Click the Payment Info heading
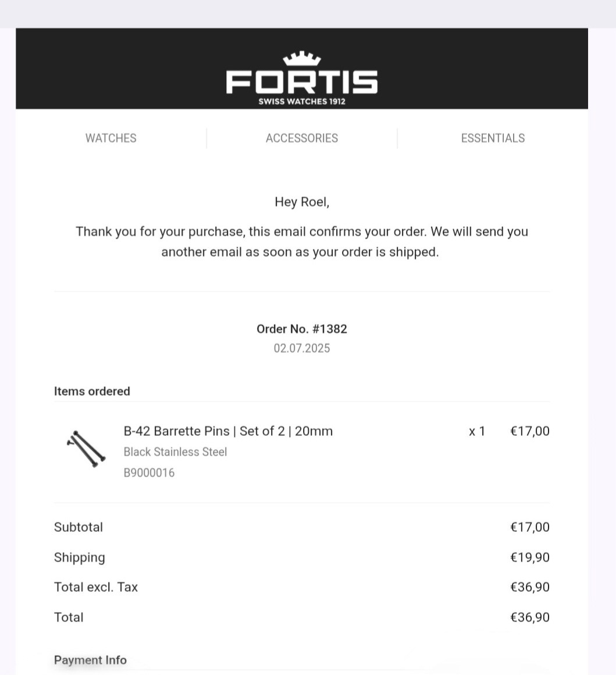This screenshot has height=675, width=616. tap(90, 660)
